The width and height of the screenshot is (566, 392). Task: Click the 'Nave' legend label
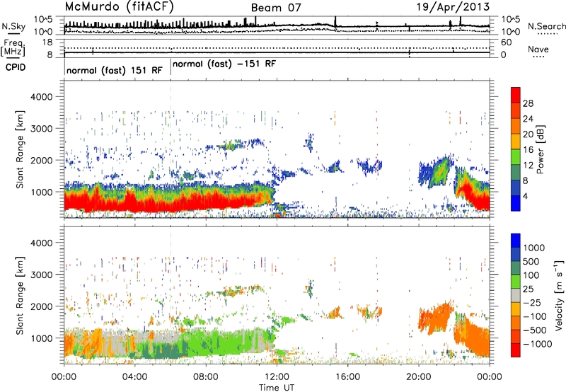coord(538,50)
